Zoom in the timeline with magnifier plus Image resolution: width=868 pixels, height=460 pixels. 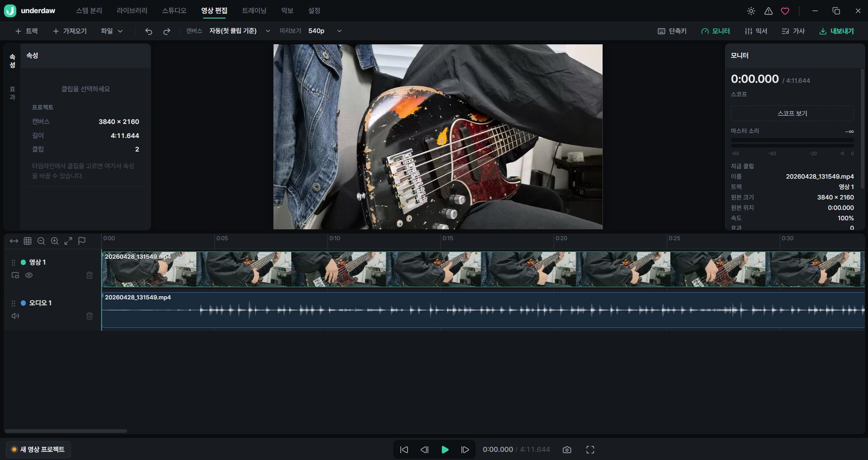55,241
